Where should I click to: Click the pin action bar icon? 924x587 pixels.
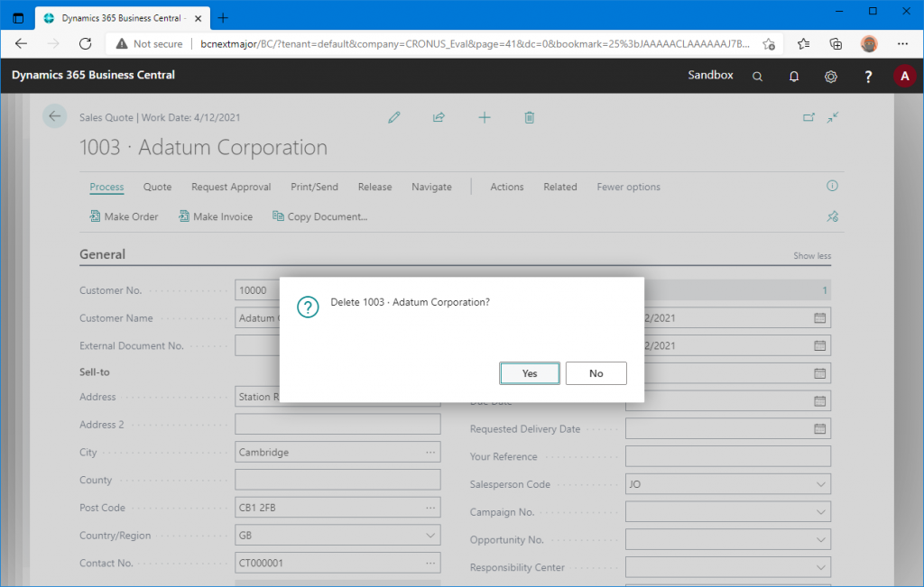coord(832,216)
